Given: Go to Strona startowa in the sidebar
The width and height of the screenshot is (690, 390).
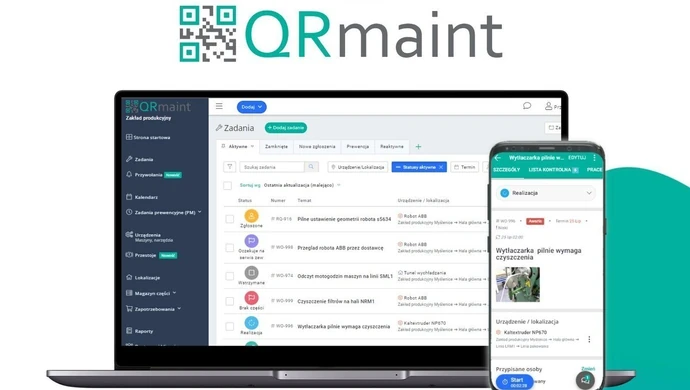Looking at the screenshot, I should [148, 137].
